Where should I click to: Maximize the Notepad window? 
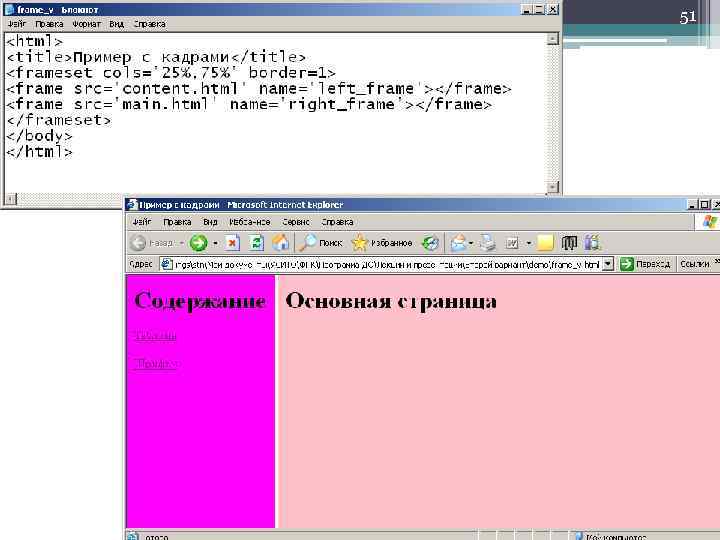click(540, 9)
